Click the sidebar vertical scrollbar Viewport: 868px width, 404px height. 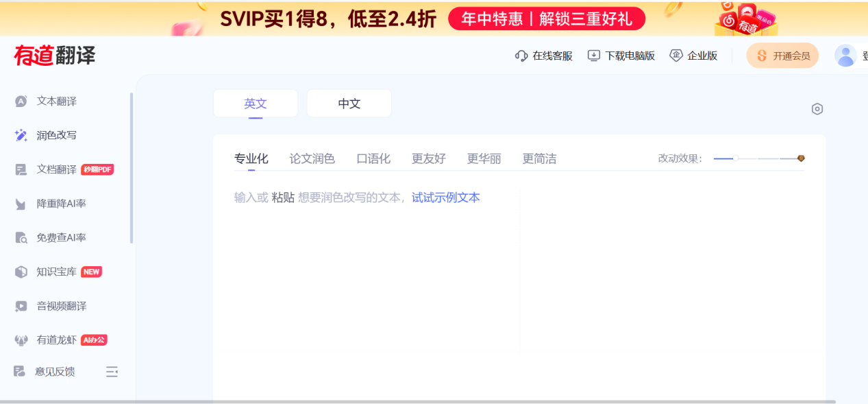131,168
